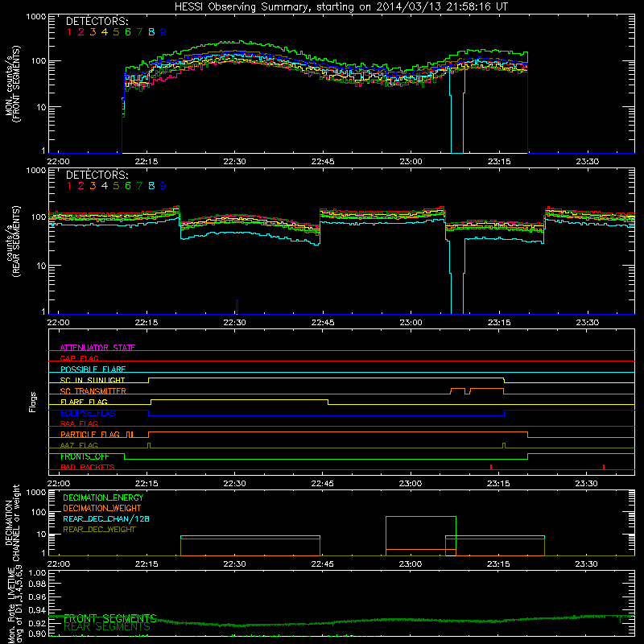Click the GAP_FLAG label
644x644 pixels.
[79, 358]
